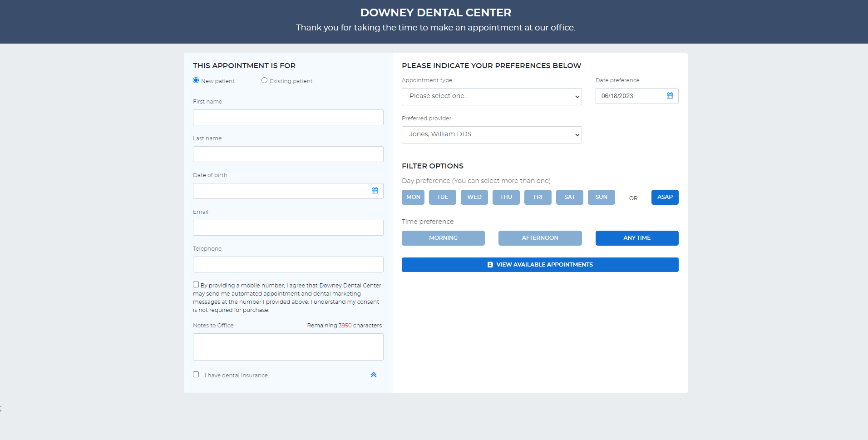
Task: Check the mobile number consent checkbox
Action: tap(196, 285)
